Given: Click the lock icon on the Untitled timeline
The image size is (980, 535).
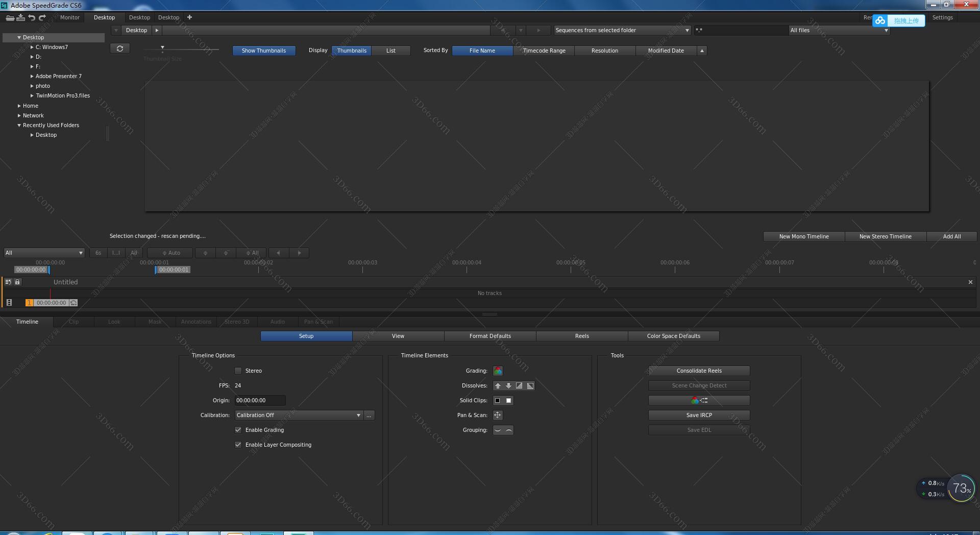Looking at the screenshot, I should coord(17,282).
